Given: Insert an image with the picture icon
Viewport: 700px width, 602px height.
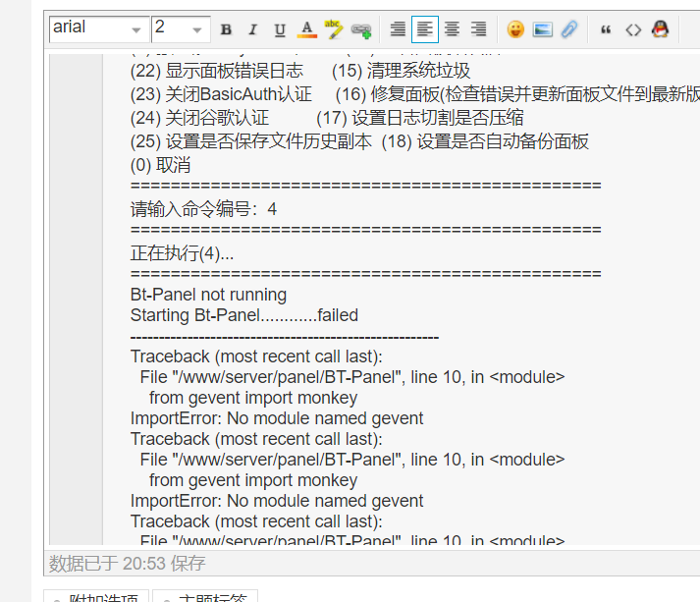Looking at the screenshot, I should [542, 29].
